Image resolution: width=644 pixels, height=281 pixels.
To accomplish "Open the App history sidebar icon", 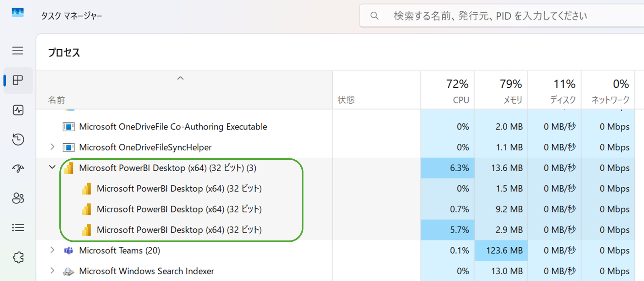I will point(18,139).
